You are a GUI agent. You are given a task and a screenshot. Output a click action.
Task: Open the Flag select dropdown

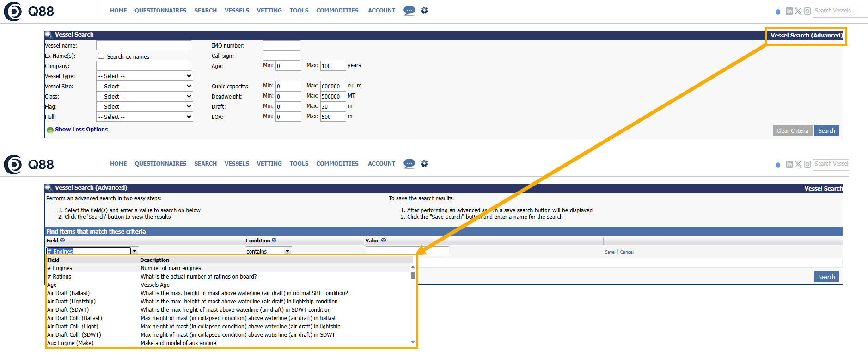click(145, 106)
